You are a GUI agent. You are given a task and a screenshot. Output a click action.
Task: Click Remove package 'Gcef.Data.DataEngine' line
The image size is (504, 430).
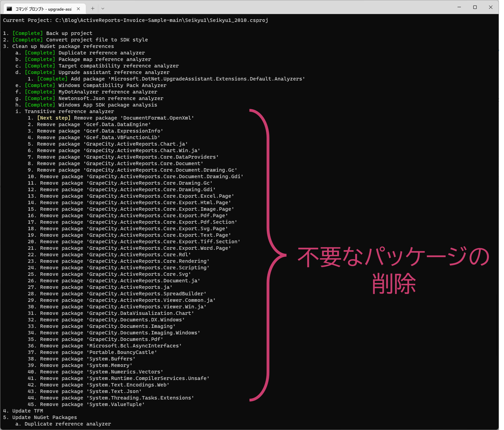click(89, 125)
